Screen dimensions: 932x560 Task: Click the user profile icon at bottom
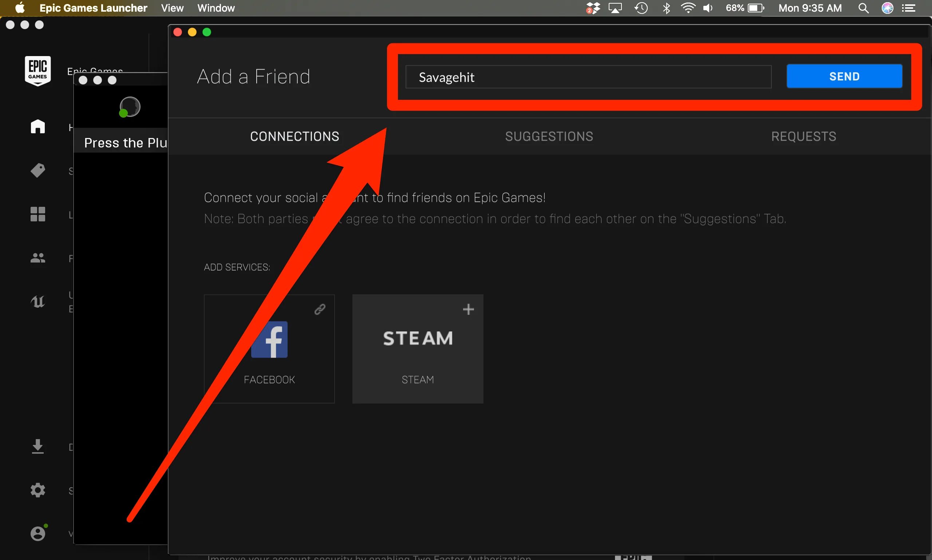coord(38,533)
